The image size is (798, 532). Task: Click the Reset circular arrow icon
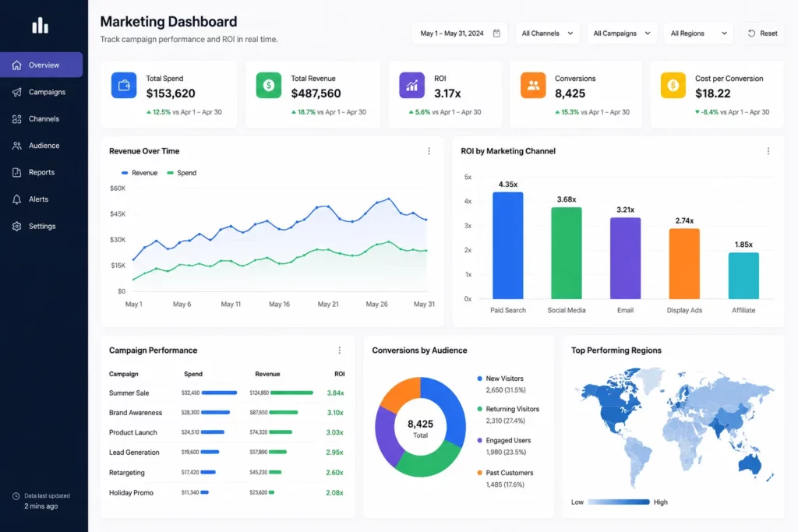(751, 33)
